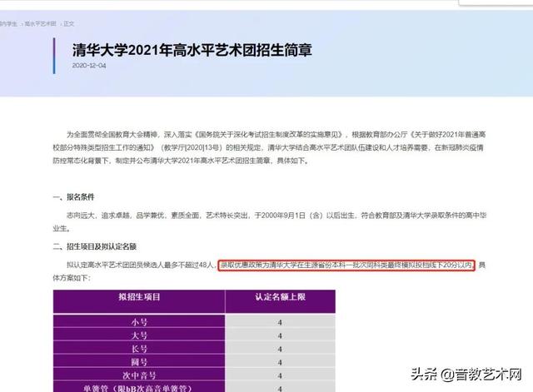
Task: Click the quota value 4 beside 大号
Action: coord(280,336)
